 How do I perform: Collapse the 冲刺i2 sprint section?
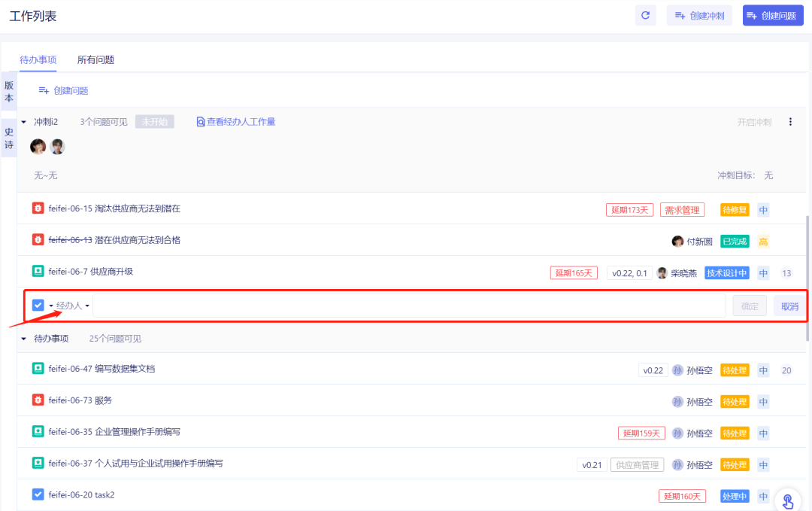tap(23, 122)
